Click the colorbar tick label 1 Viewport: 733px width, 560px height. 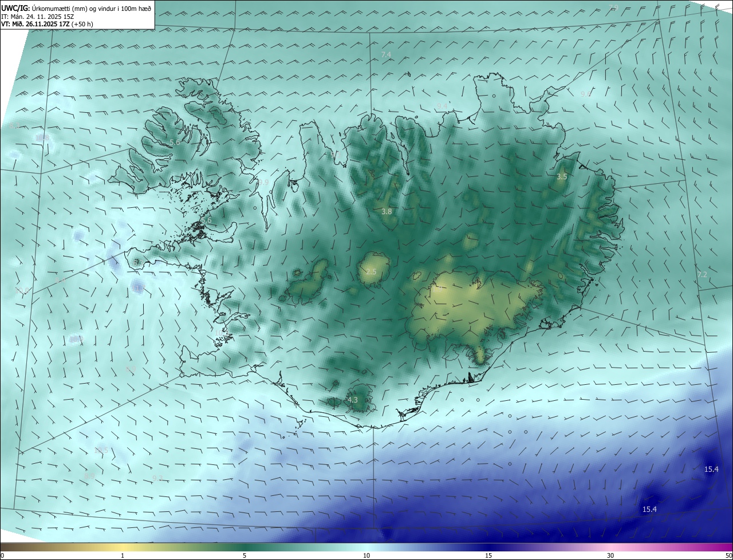pos(123,555)
